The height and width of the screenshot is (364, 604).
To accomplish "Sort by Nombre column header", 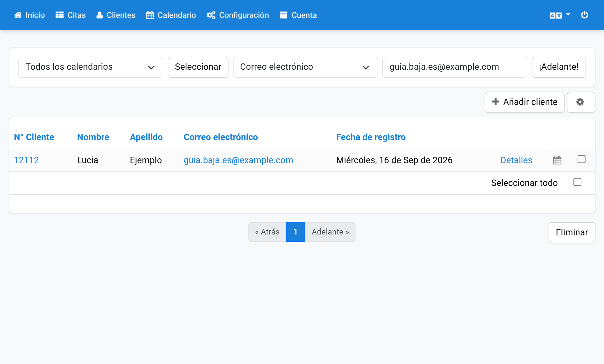I will point(93,137).
